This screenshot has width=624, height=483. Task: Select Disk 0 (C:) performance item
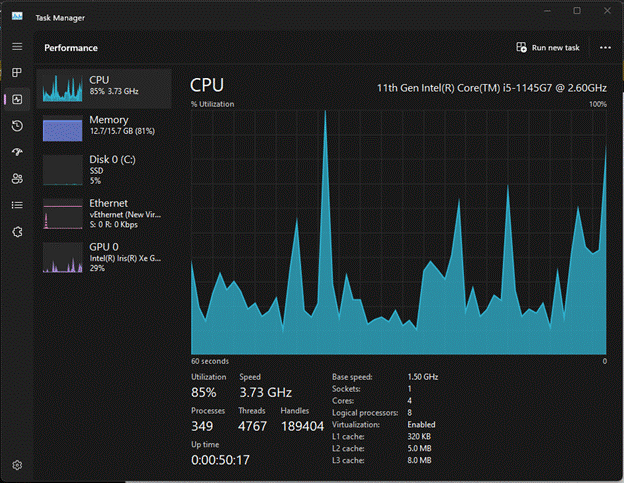pyautogui.click(x=104, y=170)
